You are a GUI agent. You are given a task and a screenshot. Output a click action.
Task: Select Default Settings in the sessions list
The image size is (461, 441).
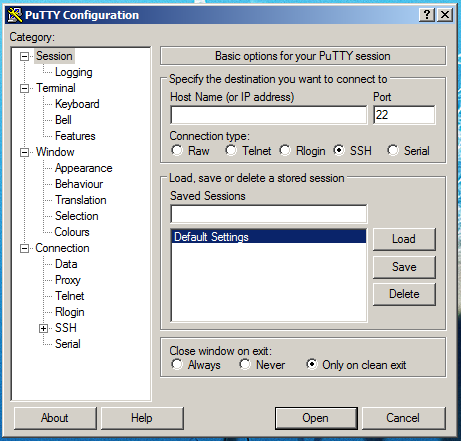point(269,237)
